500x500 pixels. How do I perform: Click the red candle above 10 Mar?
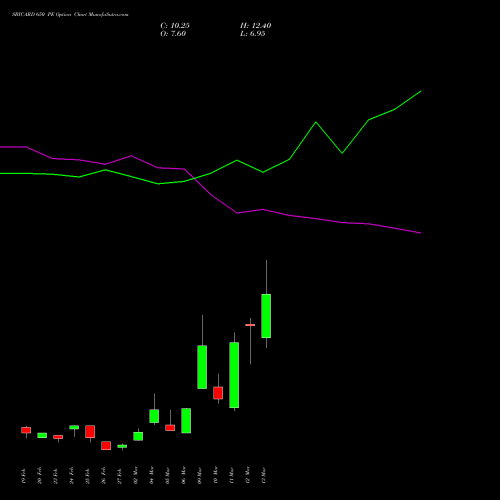(218, 393)
